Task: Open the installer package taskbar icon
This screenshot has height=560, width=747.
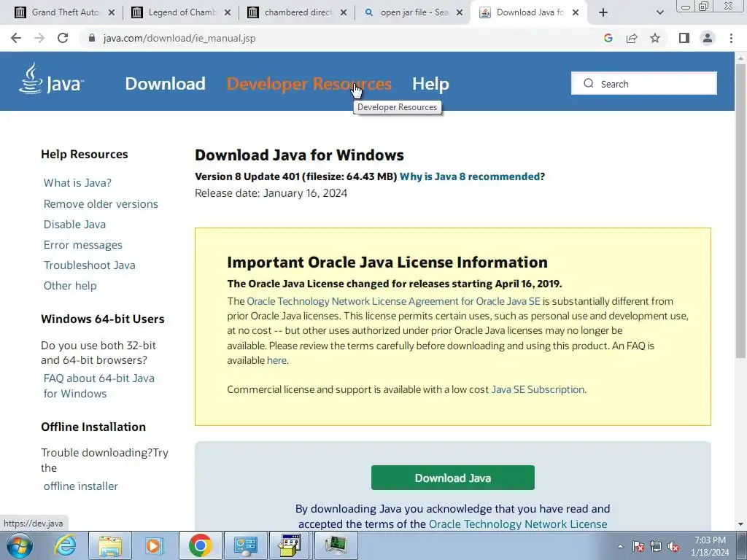Action: tap(290, 545)
